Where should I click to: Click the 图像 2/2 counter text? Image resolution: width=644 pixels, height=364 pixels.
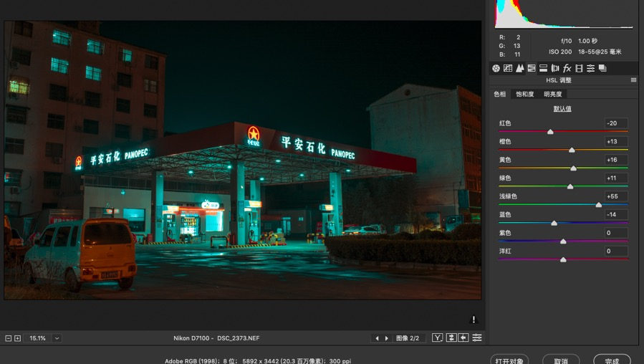(408, 338)
